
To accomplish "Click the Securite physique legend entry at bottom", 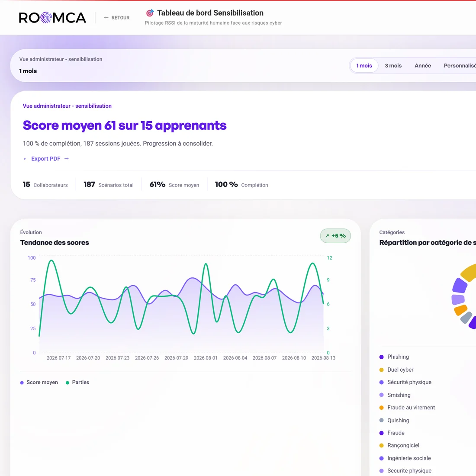I will 405,470.
